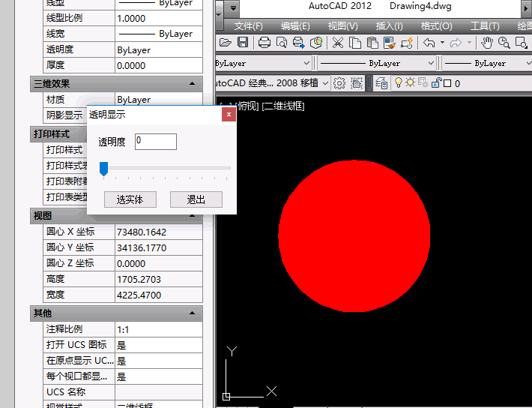
Task: Open the 视图(V) menu
Action: 342,26
